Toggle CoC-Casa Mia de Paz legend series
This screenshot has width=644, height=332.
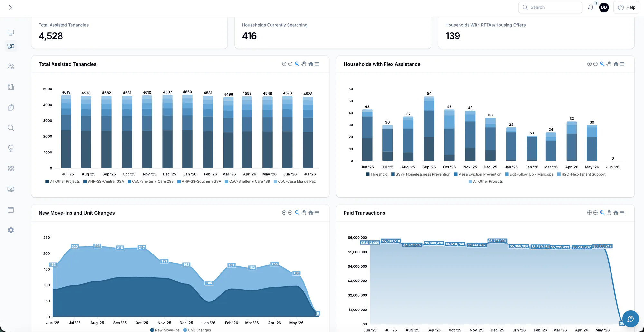(295, 181)
